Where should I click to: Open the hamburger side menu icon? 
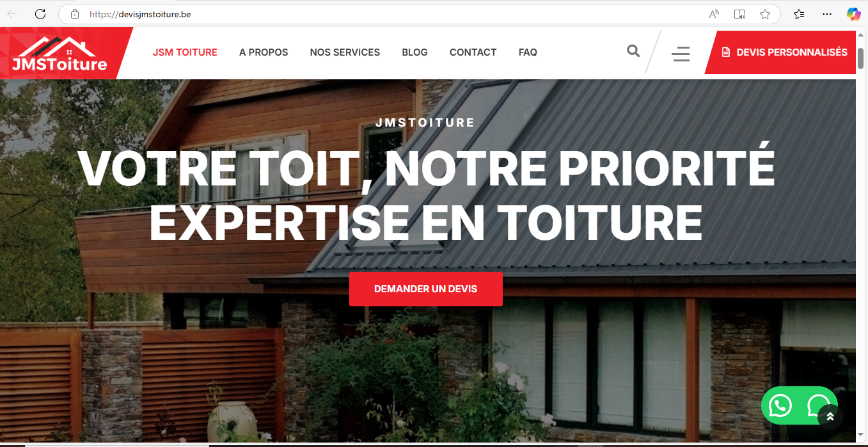[x=681, y=54]
